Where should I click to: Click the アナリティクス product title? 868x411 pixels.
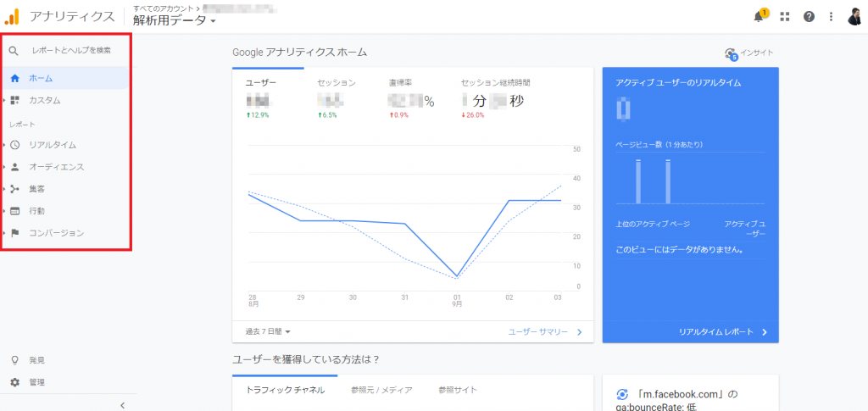pyautogui.click(x=73, y=17)
